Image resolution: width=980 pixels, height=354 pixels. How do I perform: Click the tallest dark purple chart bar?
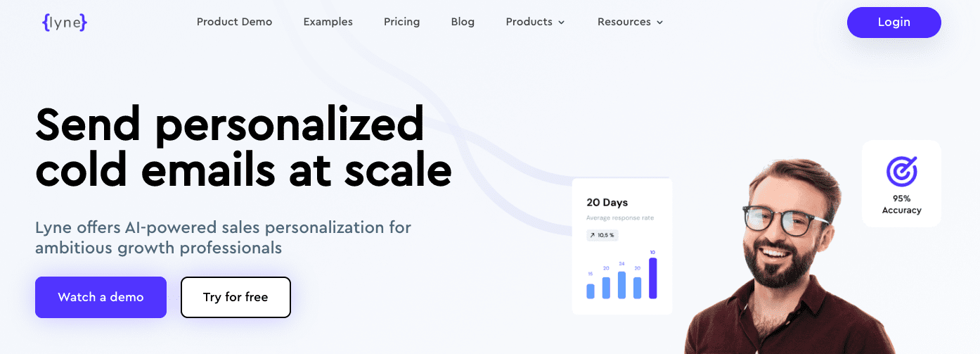coord(653,278)
